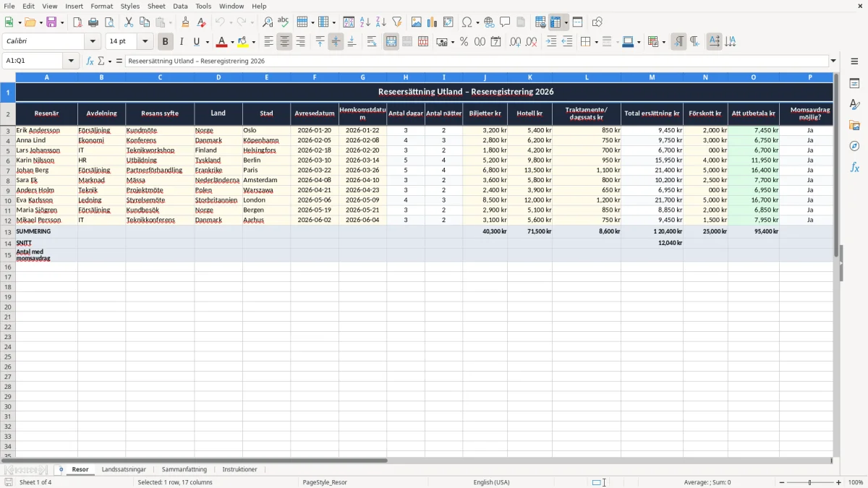868x488 pixels.
Task: Open the Font Size dropdown
Action: coord(145,42)
